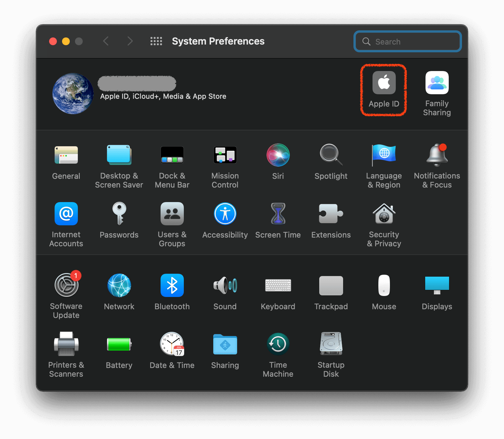
Task: Close the System Preferences window
Action: pyautogui.click(x=53, y=41)
